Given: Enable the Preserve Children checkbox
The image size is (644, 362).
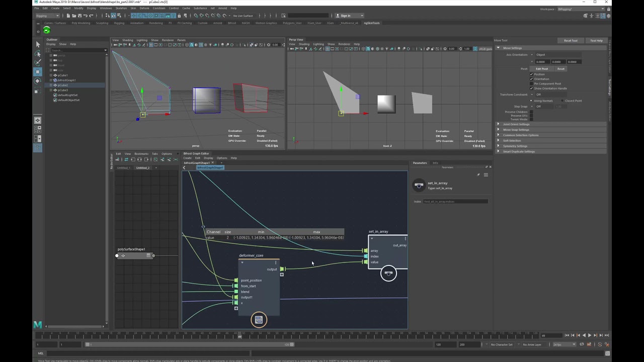Looking at the screenshot, I should [x=531, y=112].
